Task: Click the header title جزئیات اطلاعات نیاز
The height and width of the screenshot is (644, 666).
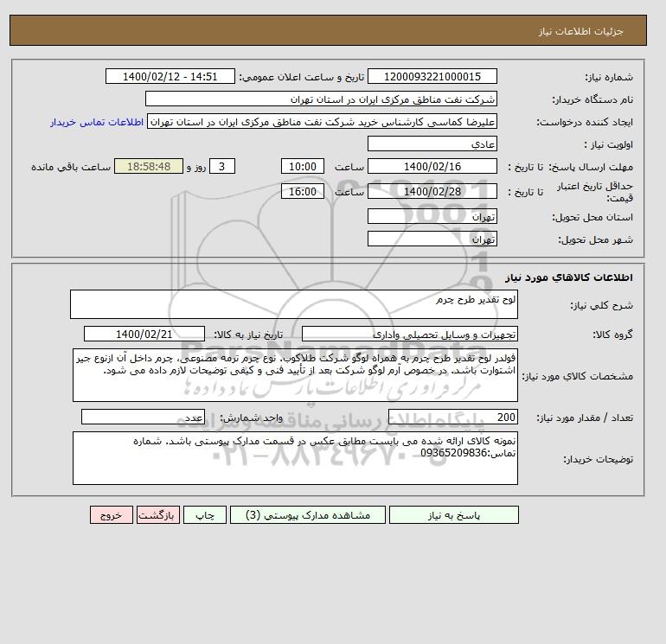Action: point(580,31)
